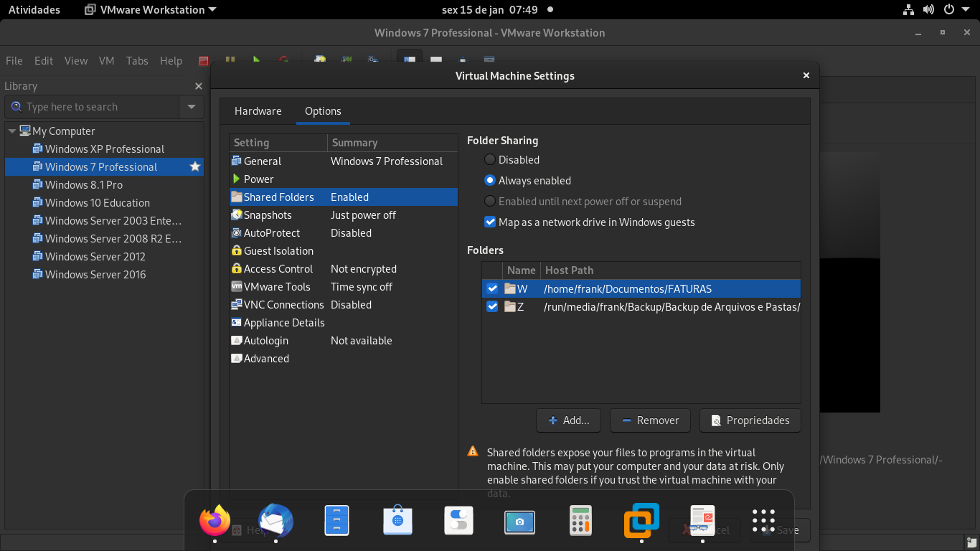
Task: Open Thunderbird mail from the dock
Action: click(275, 520)
